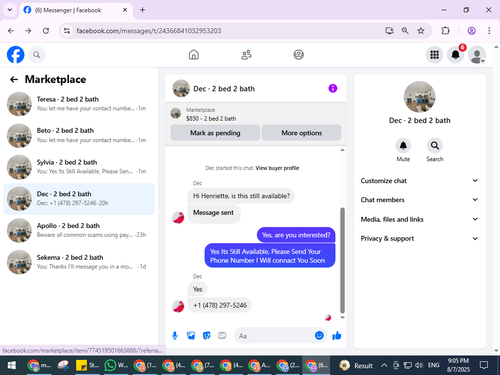Open conversation information purple icon
This screenshot has height=375, width=500.
(x=333, y=88)
